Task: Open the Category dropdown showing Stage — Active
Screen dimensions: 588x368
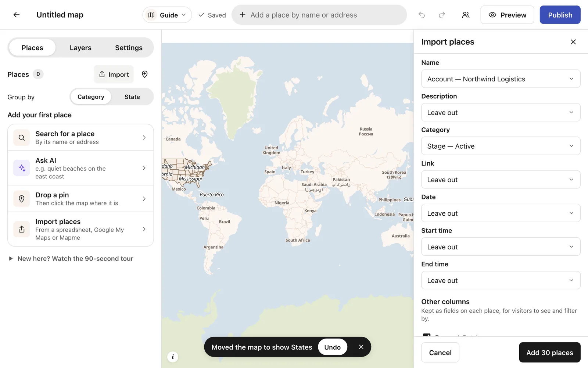Action: [x=501, y=146]
